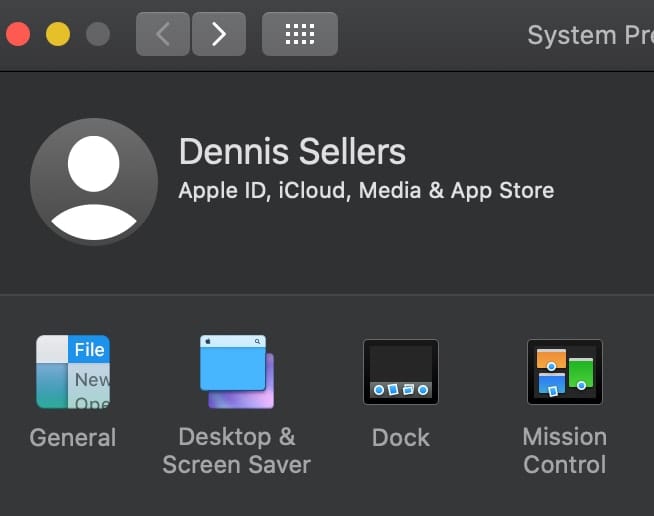Click the user profile avatar picture

pos(94,181)
